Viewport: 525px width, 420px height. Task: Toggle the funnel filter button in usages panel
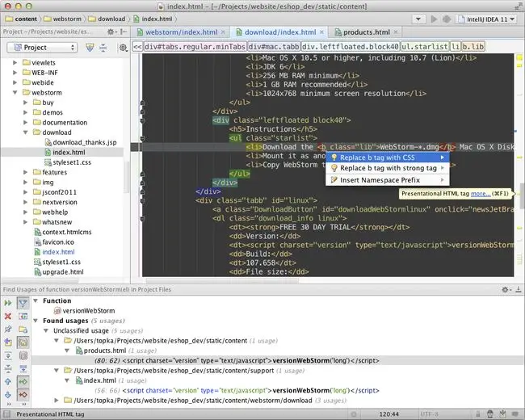pyautogui.click(x=23, y=303)
